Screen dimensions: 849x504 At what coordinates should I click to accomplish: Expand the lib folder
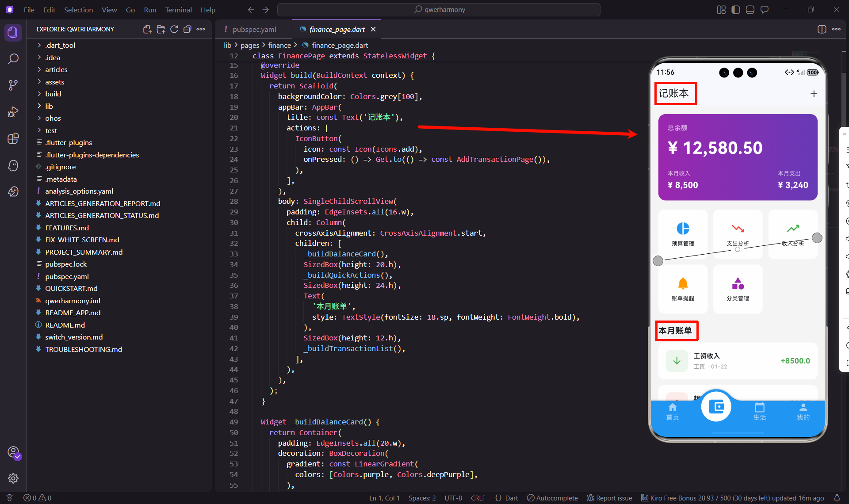pos(49,106)
